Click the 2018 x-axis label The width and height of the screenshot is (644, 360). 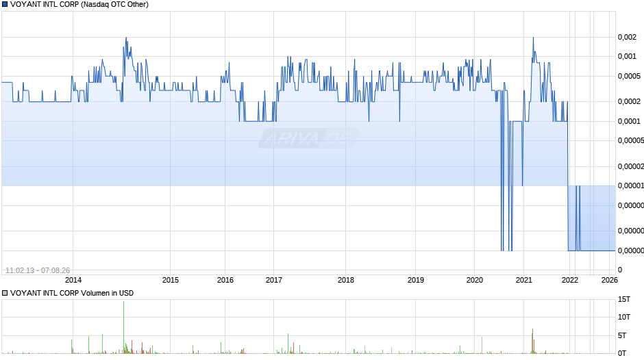pyautogui.click(x=346, y=280)
